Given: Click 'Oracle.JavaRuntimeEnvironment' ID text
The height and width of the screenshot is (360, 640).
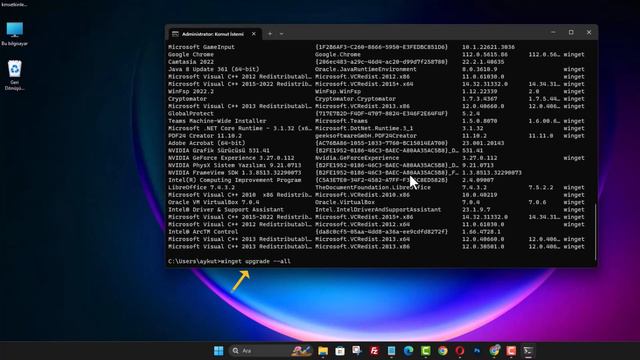Looking at the screenshot, I should pyautogui.click(x=366, y=69).
